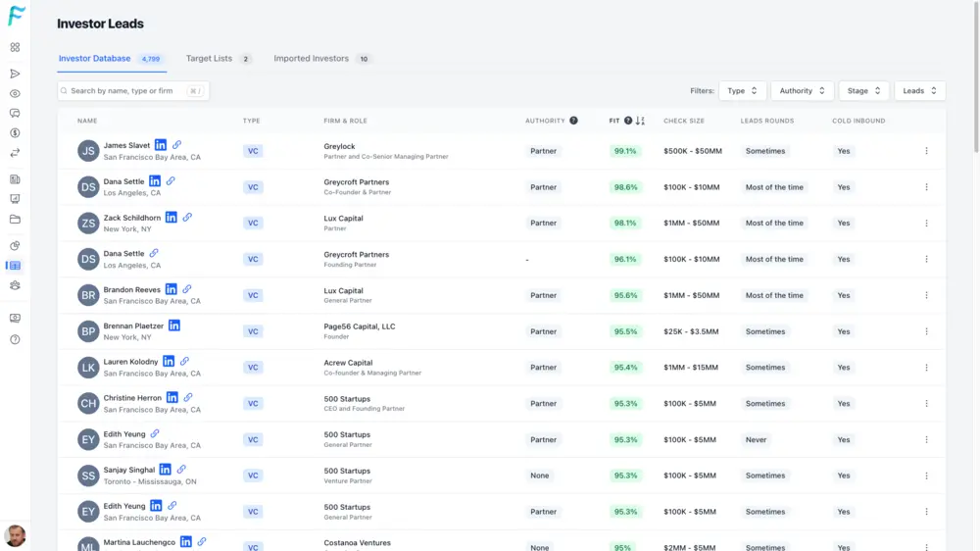Click the VC type badge for Lauren Kolodny
Image resolution: width=980 pixels, height=551 pixels.
click(x=253, y=368)
